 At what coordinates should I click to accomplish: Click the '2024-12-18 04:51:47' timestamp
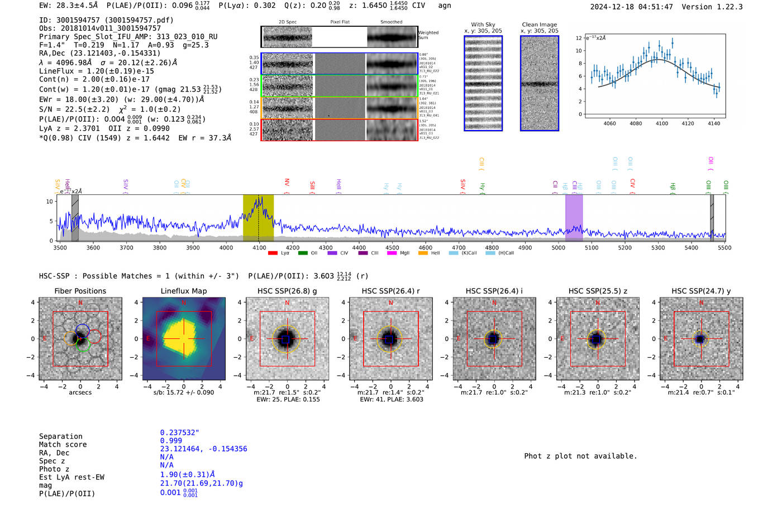632,7
